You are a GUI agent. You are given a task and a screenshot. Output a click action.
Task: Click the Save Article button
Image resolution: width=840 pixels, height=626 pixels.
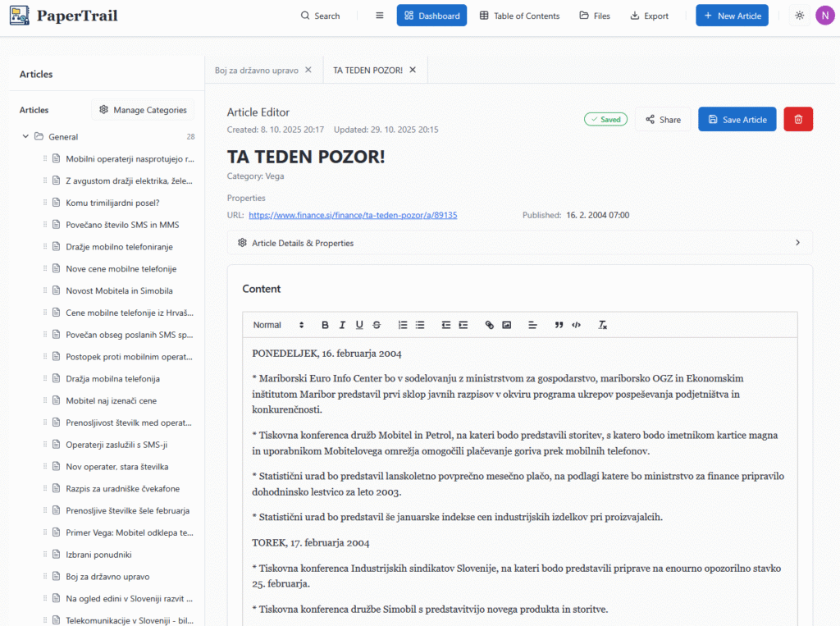(737, 119)
